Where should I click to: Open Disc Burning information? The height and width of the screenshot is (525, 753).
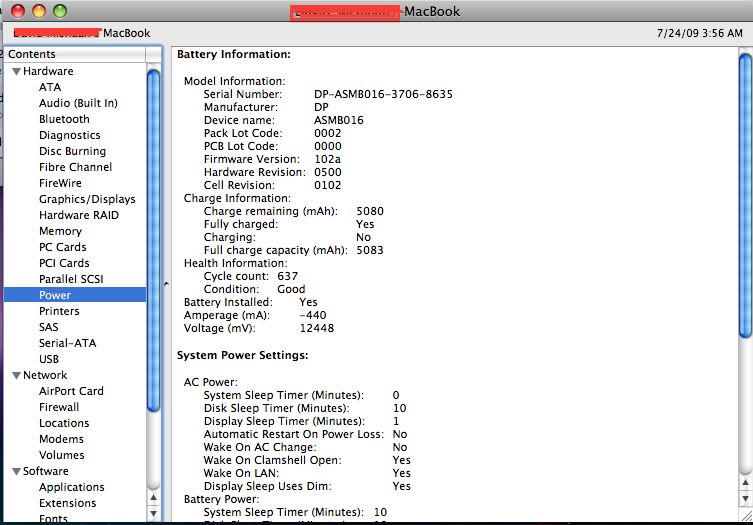(x=73, y=151)
